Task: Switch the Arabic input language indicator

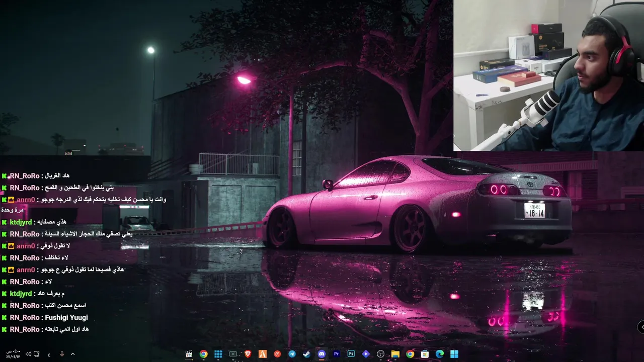Action: point(49,354)
